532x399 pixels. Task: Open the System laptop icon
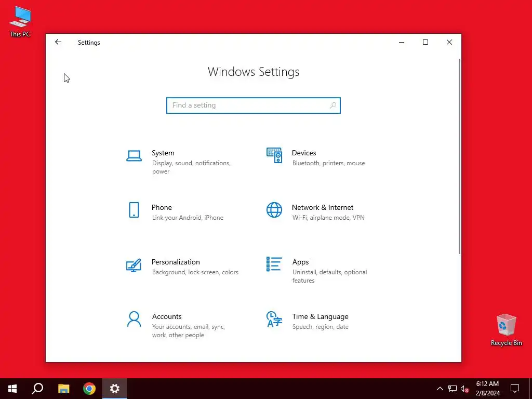134,156
